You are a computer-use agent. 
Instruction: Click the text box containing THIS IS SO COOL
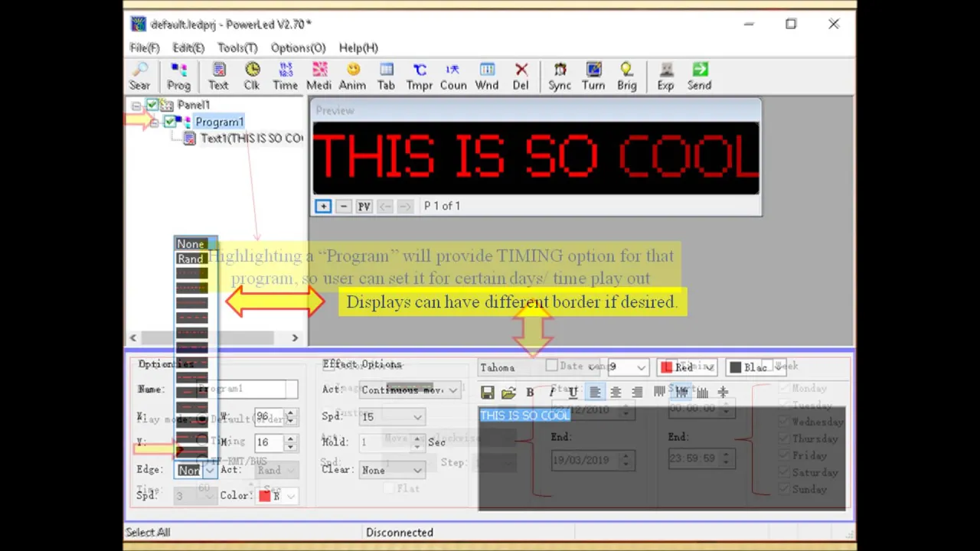coord(661,458)
